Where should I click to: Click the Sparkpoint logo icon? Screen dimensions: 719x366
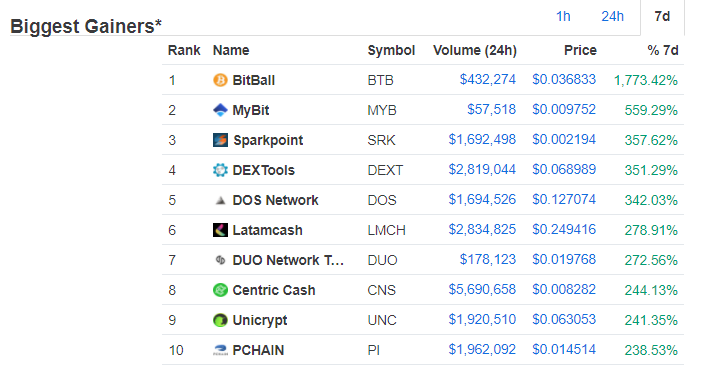(220, 140)
